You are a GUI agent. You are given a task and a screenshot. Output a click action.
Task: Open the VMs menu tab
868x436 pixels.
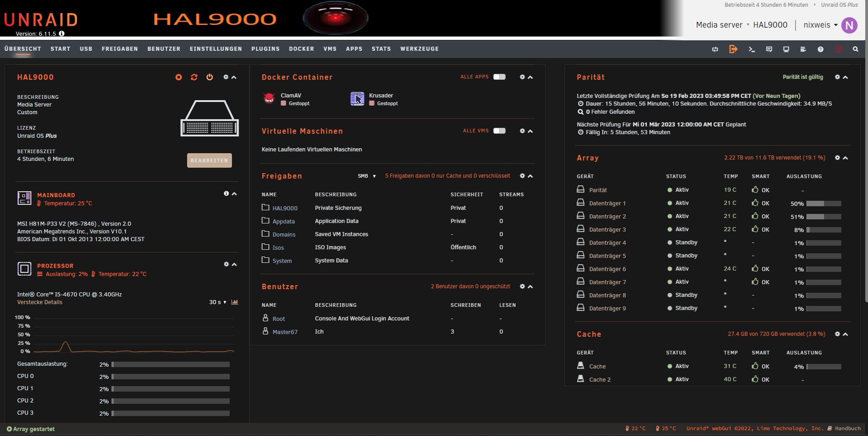tap(330, 49)
